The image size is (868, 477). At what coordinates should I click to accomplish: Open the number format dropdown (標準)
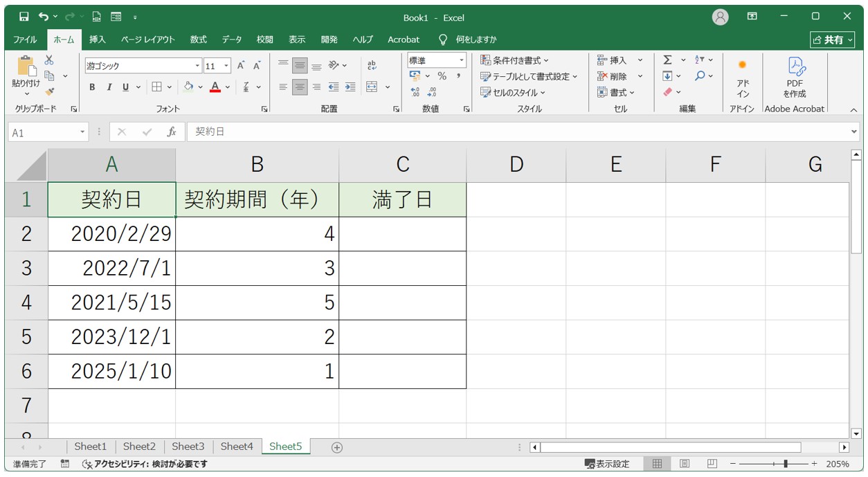(x=462, y=60)
